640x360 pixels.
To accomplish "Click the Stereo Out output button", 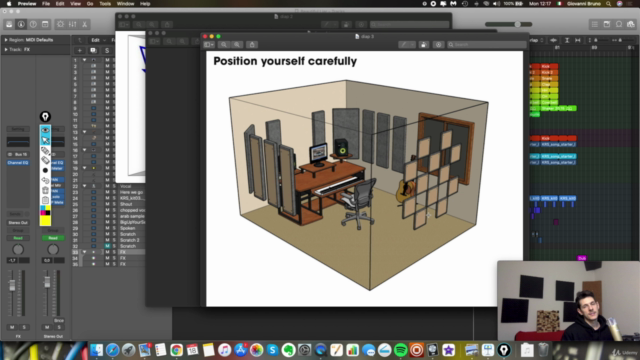I will click(x=18, y=222).
